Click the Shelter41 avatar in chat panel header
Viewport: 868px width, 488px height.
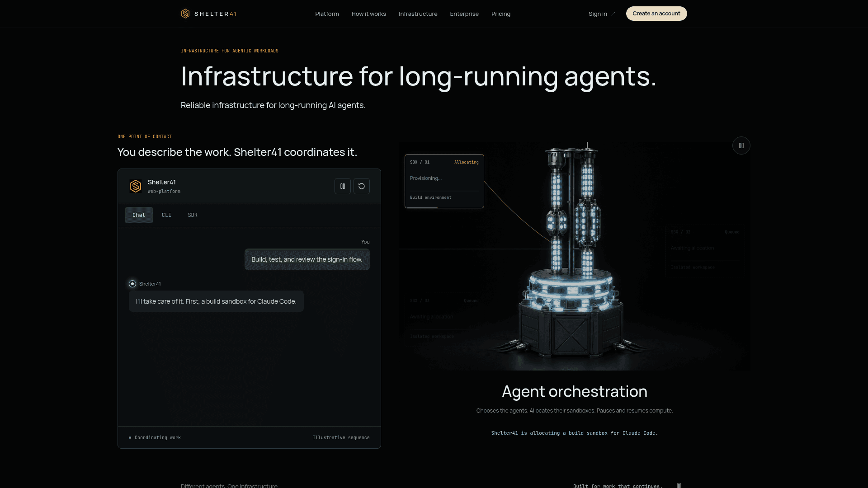[x=136, y=186]
